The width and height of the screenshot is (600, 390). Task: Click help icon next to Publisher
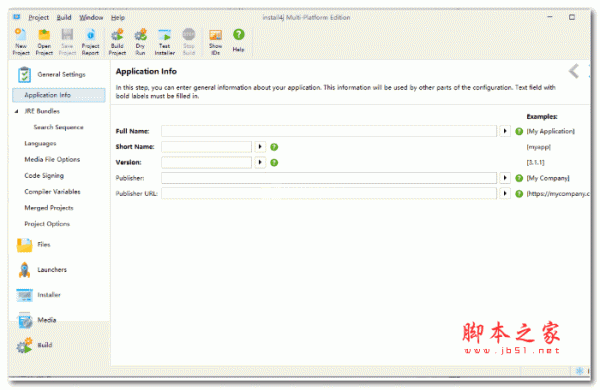519,178
